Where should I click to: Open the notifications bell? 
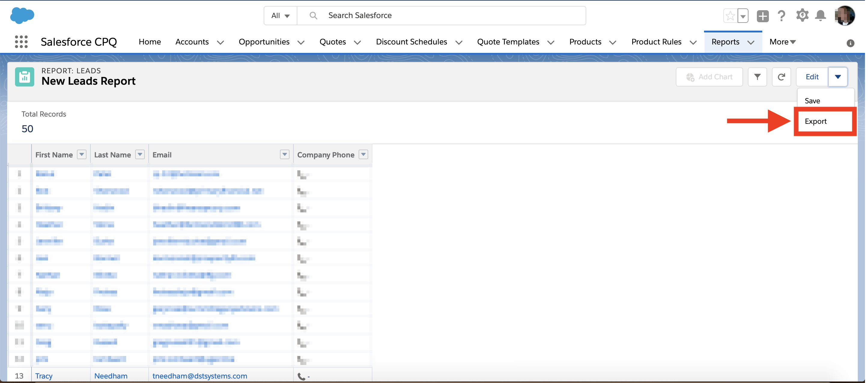coord(821,16)
